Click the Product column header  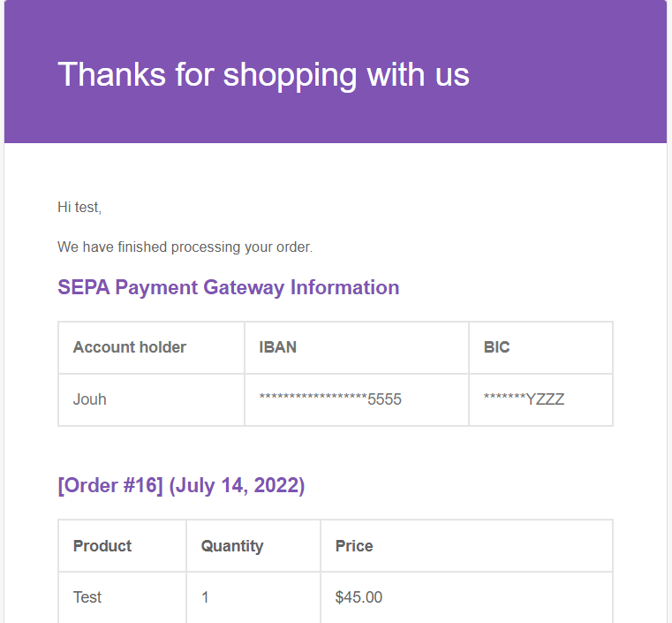coord(102,546)
